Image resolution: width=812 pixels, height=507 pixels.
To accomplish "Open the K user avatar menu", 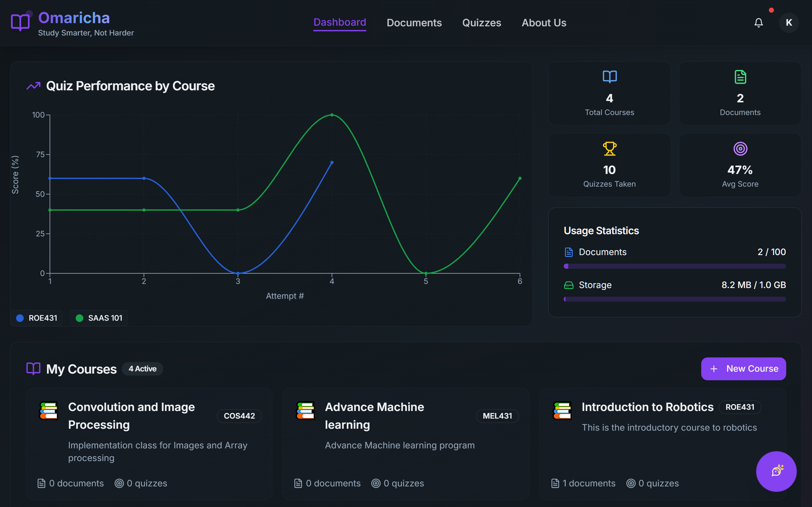I will (789, 23).
